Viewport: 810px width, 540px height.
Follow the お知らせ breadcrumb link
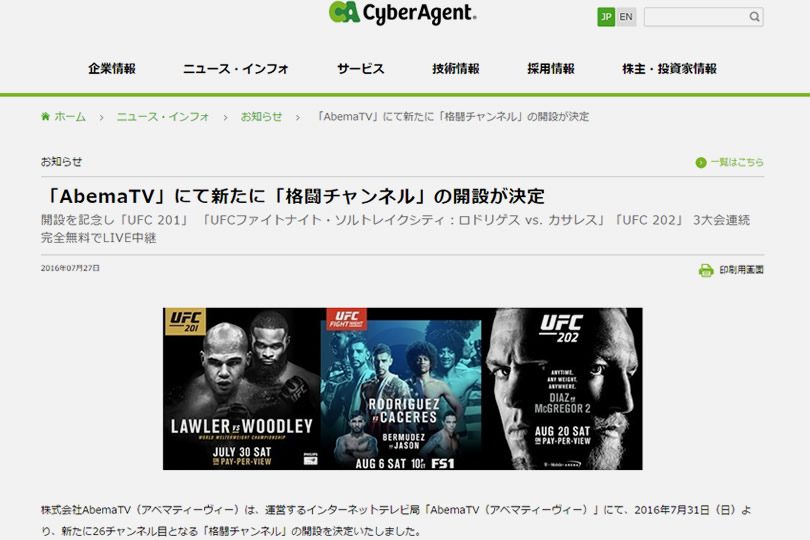click(x=261, y=117)
